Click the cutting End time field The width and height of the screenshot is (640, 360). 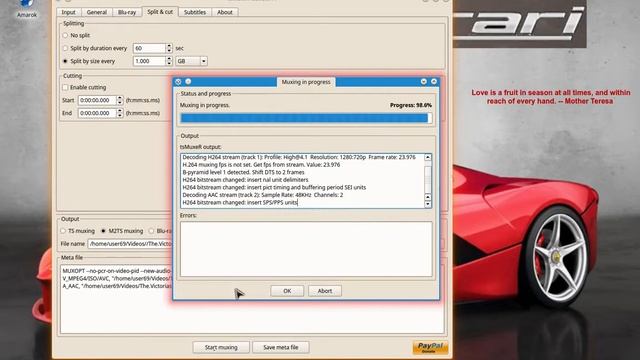tap(97, 113)
